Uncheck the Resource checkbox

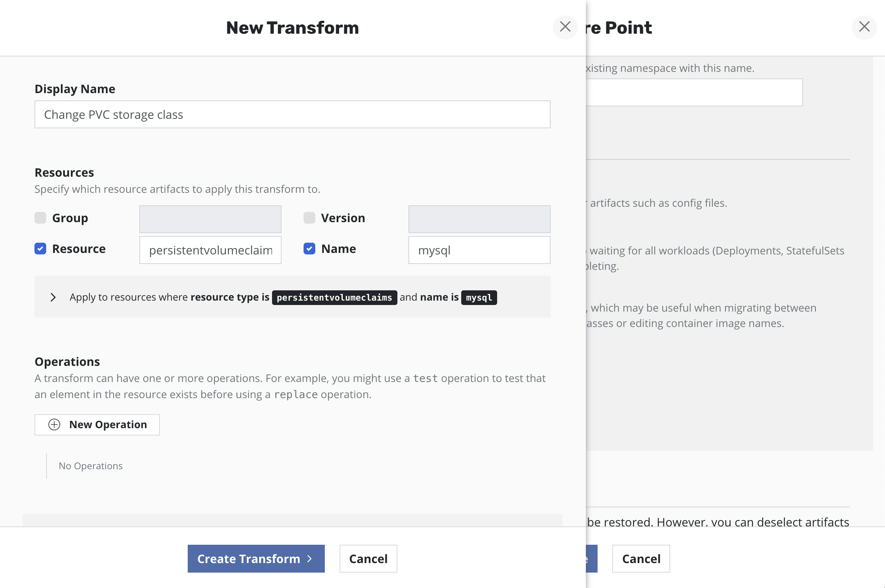click(x=40, y=249)
